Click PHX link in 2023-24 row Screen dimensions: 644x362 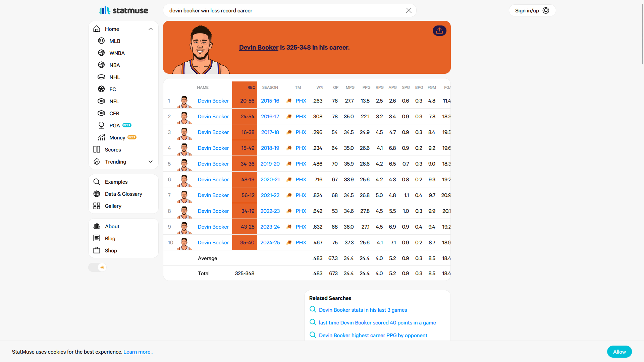(x=301, y=227)
